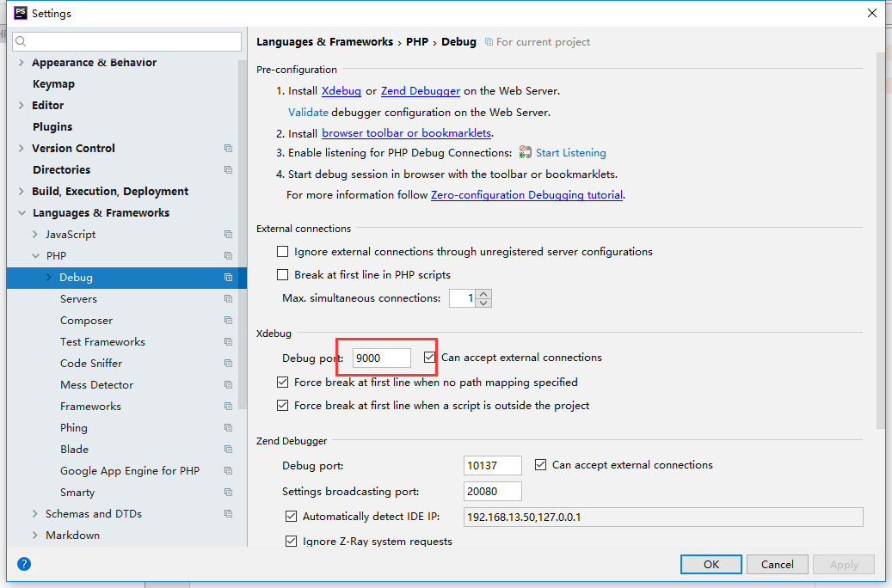
Task: Click the help question mark icon
Action: pyautogui.click(x=24, y=564)
